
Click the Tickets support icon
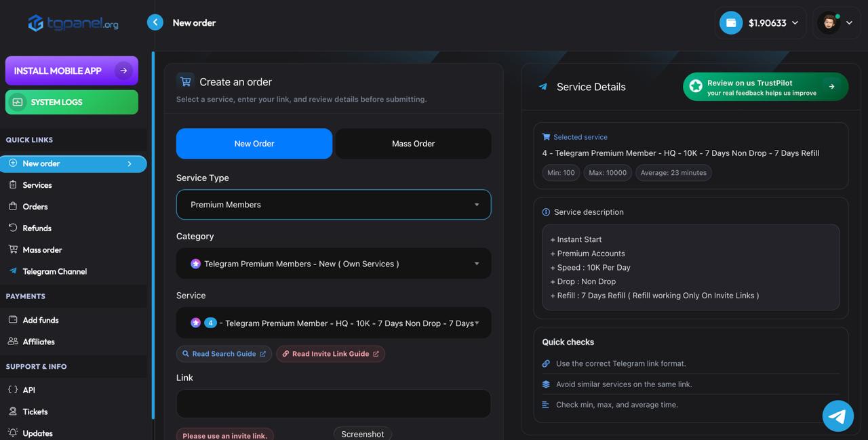(13, 412)
